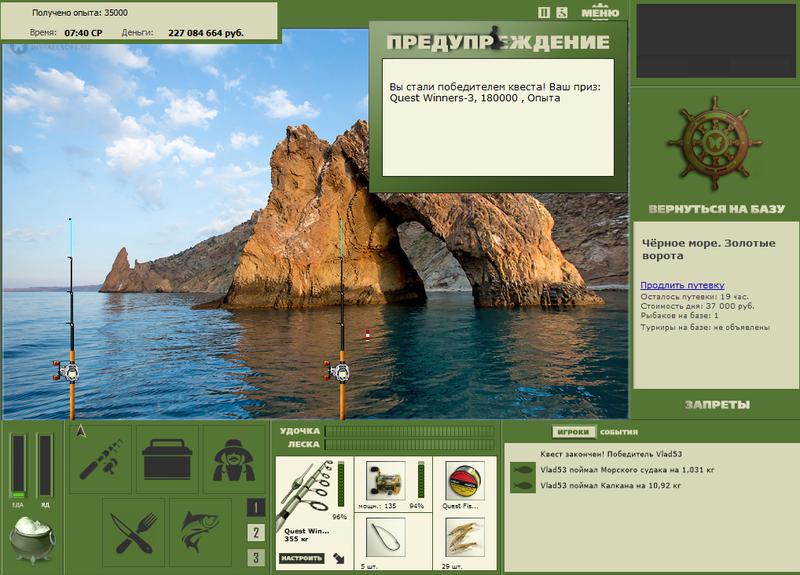
Task: Expand the tackle panel with the arrow icon
Action: click(x=338, y=558)
